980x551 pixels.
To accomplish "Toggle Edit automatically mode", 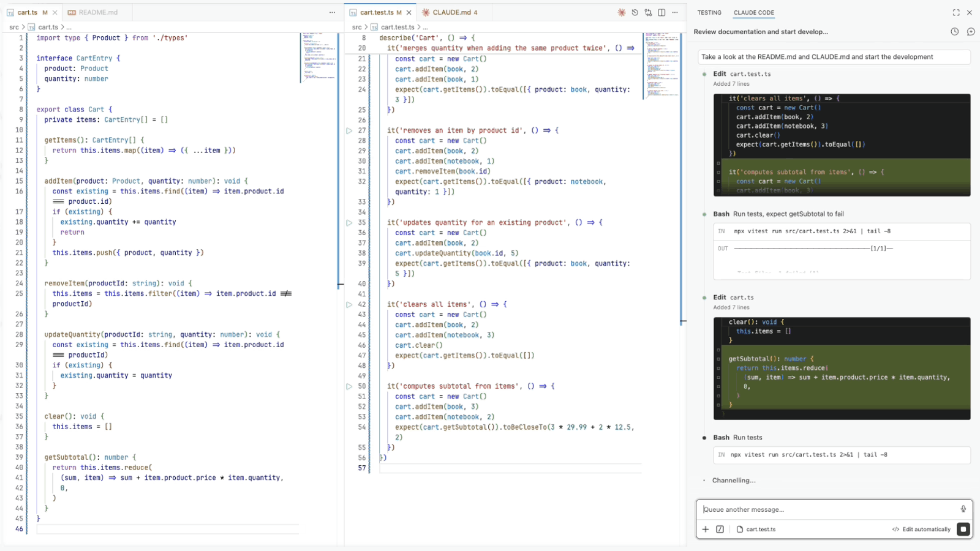I will [x=921, y=529].
